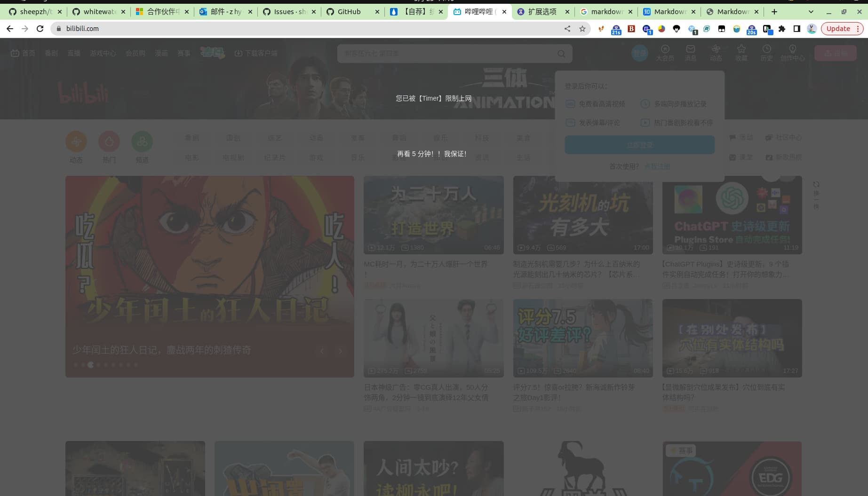Open the Extensions puzzle-piece menu
The width and height of the screenshot is (868, 496).
pos(782,29)
